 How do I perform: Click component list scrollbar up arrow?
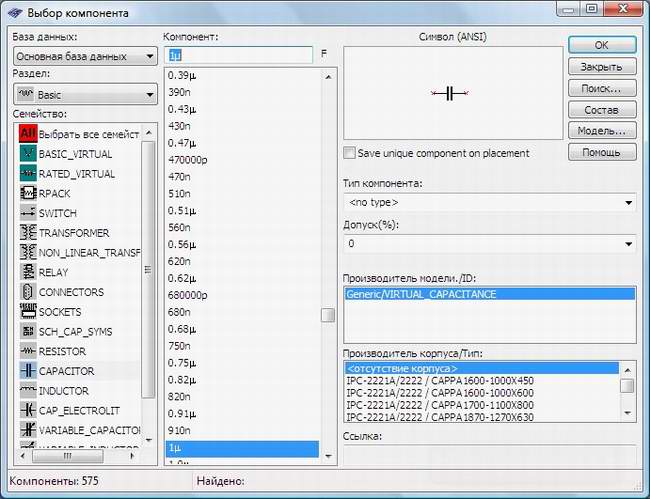(x=328, y=77)
